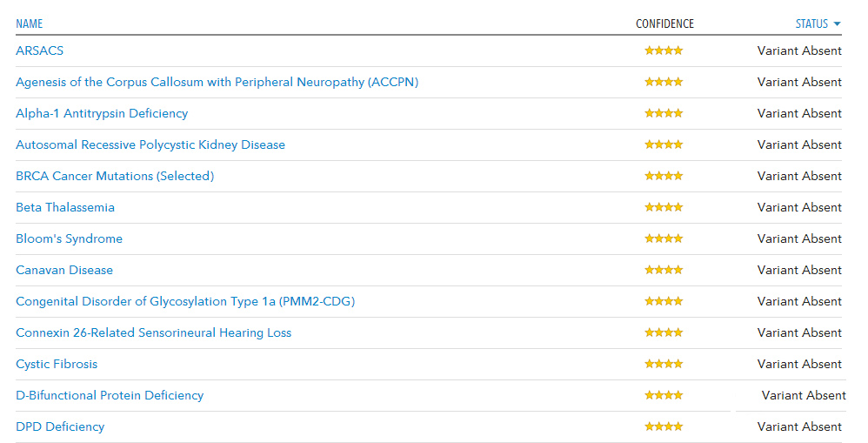Open Connexin 26-Related Sensorineural Hearing Loss
The width and height of the screenshot is (868, 443).
pos(153,332)
